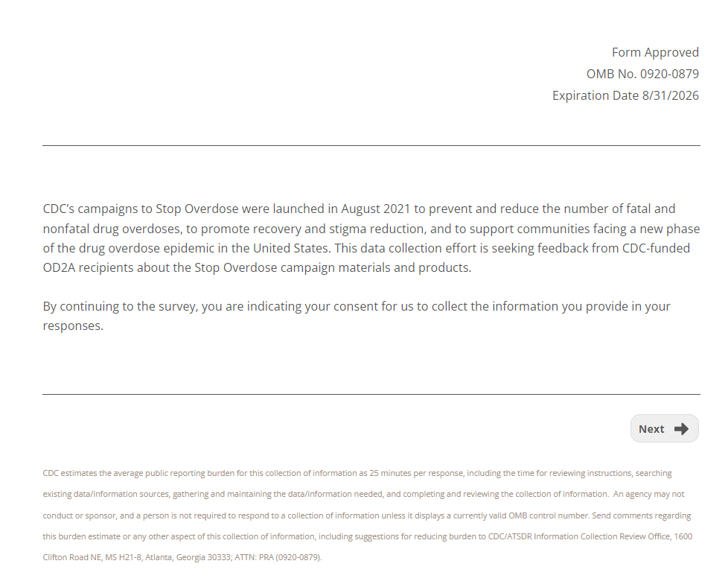Select the "OMB No. 0920-0879" line

coord(642,74)
